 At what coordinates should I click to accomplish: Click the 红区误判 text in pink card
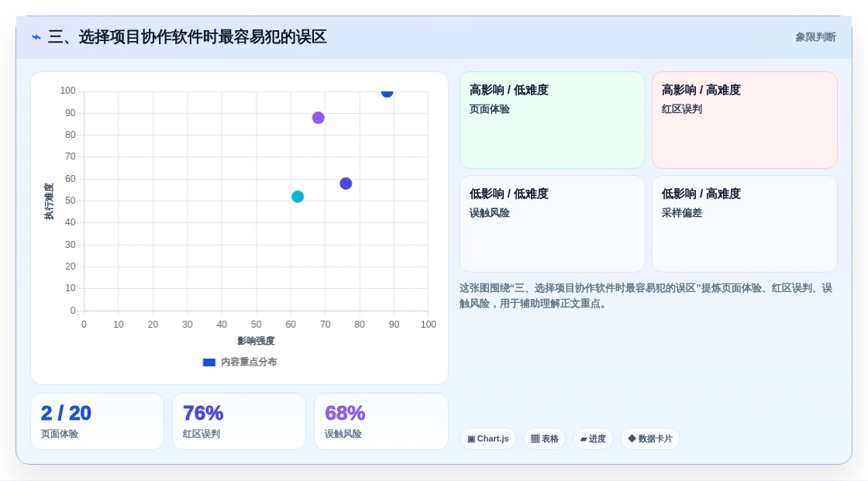click(681, 109)
